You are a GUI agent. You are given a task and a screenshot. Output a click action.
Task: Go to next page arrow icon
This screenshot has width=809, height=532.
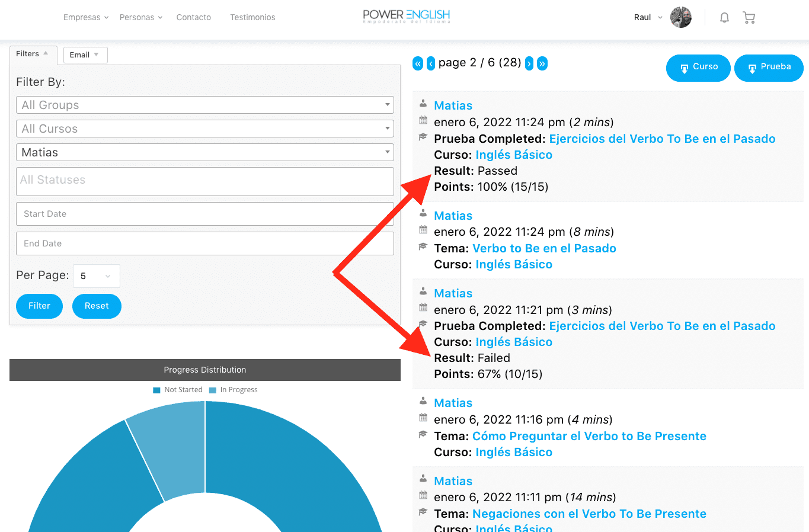click(529, 63)
